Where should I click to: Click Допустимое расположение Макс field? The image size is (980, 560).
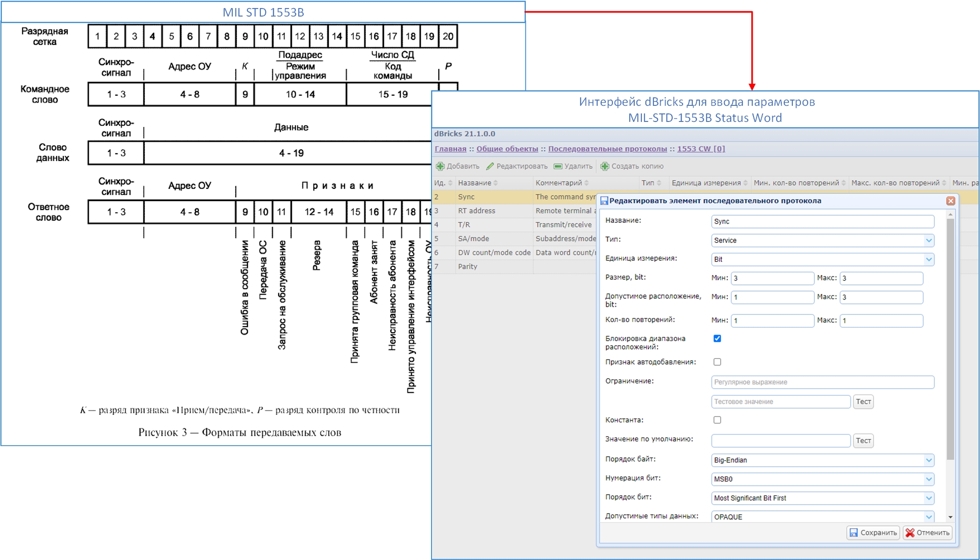tap(881, 297)
